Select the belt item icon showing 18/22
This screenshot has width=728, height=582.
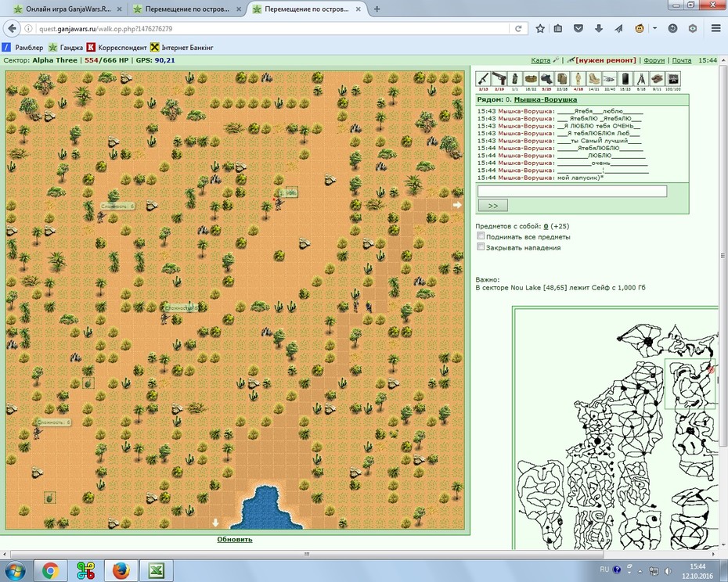click(x=531, y=79)
